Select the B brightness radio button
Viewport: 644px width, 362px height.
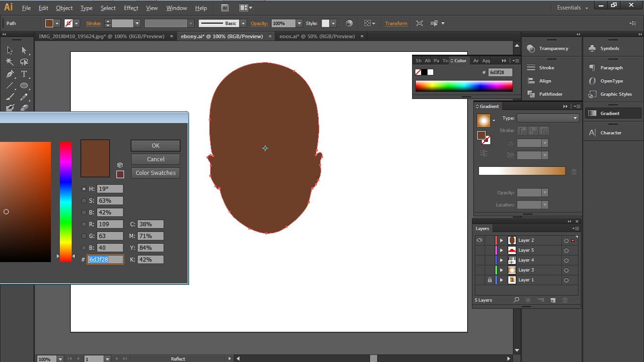(x=84, y=213)
